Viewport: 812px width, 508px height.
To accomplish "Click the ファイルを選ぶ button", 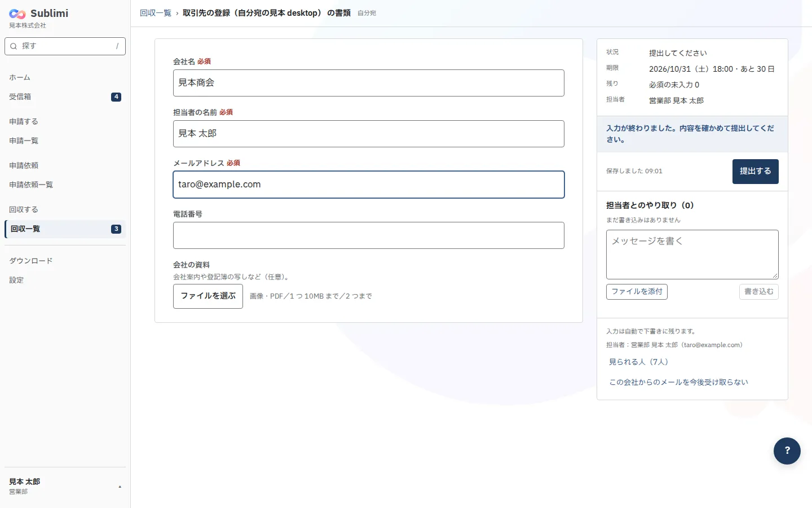I will (208, 296).
